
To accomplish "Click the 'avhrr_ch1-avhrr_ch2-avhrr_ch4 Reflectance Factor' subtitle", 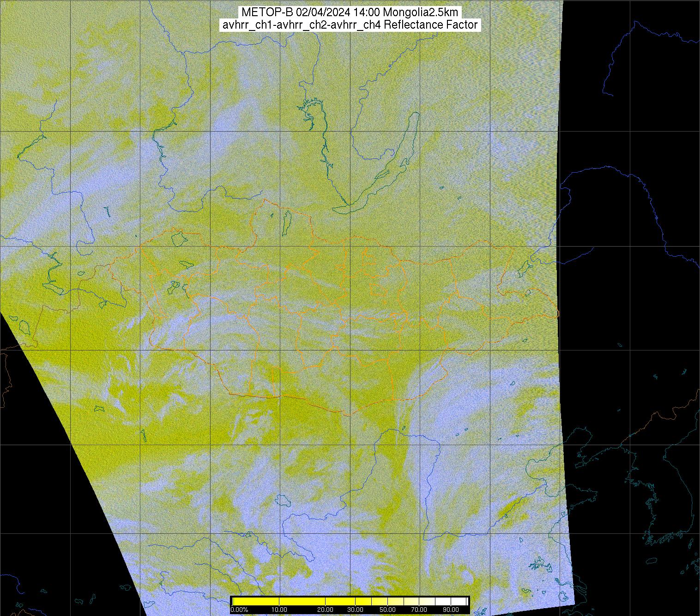I will (x=350, y=25).
